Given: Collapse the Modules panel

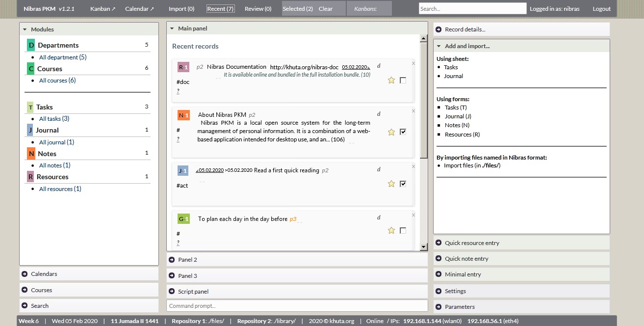Looking at the screenshot, I should pos(89,29).
